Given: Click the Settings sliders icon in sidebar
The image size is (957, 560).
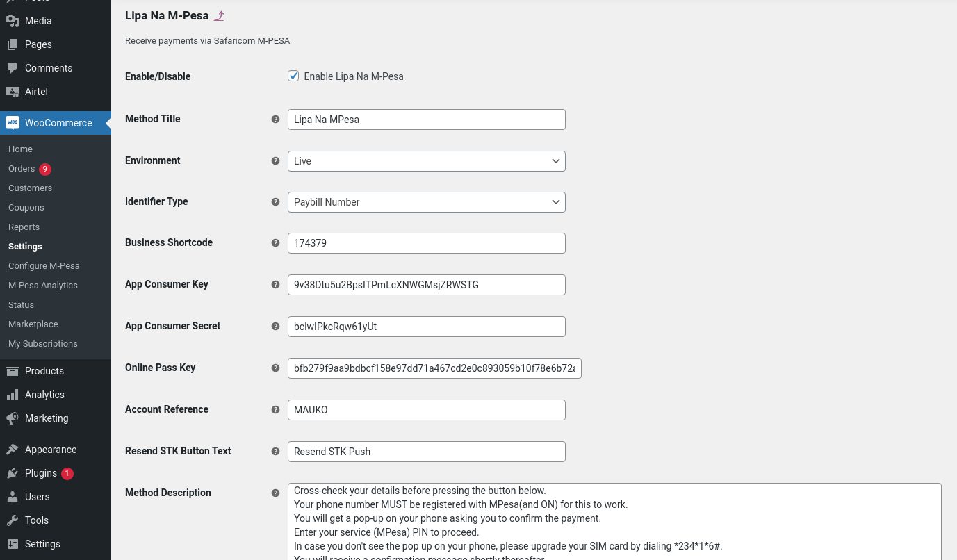Looking at the screenshot, I should point(13,544).
